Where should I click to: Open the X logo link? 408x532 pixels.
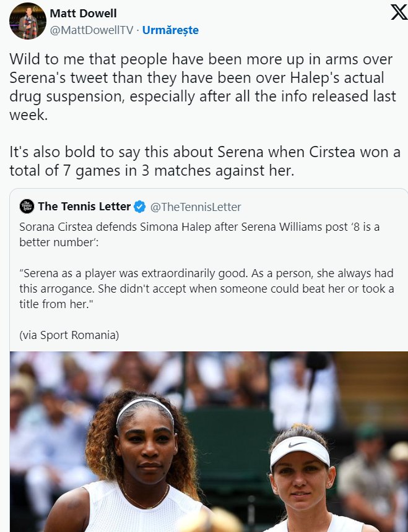click(x=399, y=13)
